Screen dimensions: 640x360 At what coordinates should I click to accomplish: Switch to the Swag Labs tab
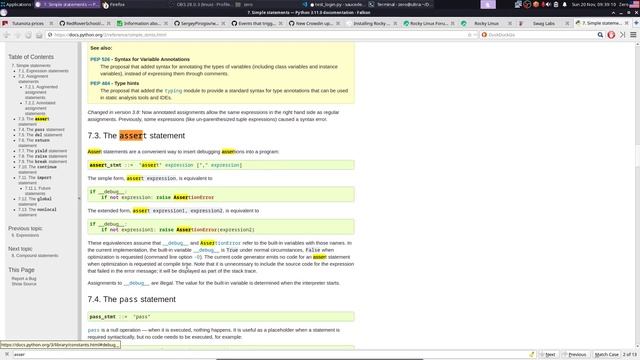(x=543, y=24)
